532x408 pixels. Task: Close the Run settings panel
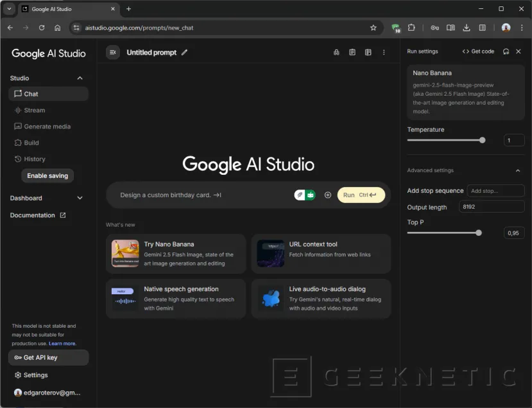(518, 51)
